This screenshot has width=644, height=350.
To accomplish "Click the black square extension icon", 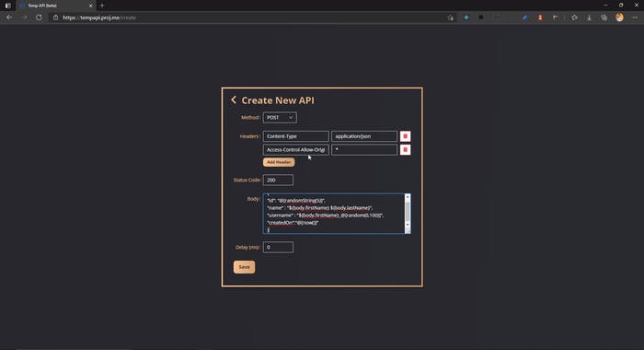I will tap(481, 17).
